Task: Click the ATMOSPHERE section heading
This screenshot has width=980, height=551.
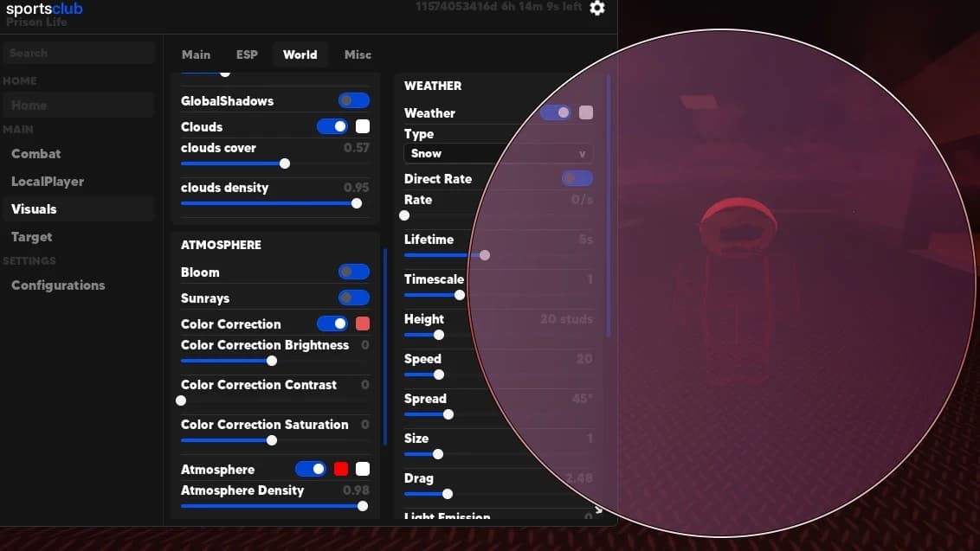Action: (x=222, y=245)
